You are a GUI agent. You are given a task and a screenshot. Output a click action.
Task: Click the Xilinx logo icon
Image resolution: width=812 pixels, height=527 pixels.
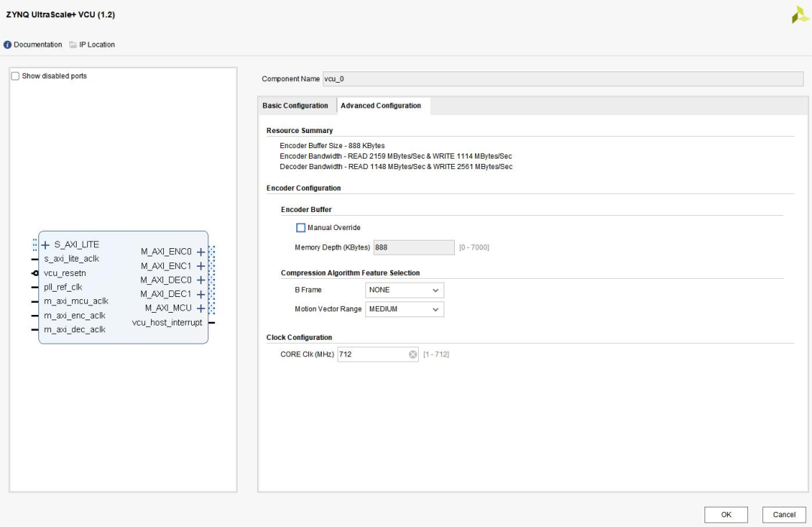coord(799,15)
